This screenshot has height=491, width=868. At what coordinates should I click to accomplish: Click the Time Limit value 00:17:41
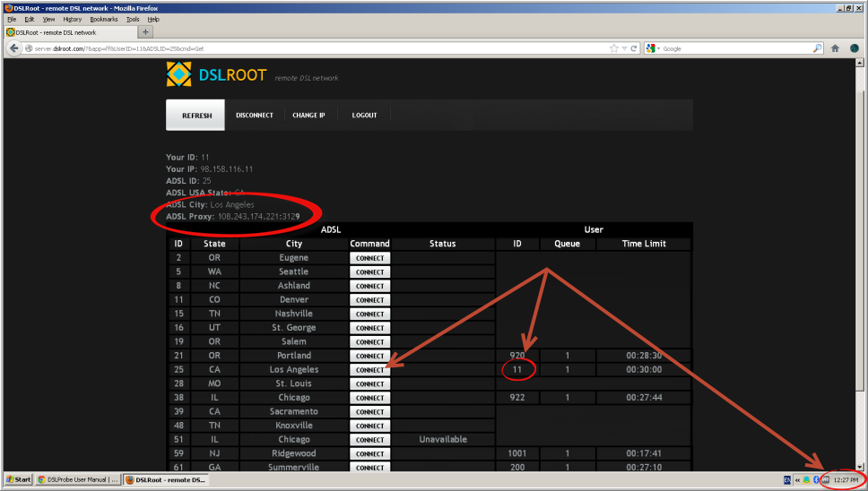644,453
